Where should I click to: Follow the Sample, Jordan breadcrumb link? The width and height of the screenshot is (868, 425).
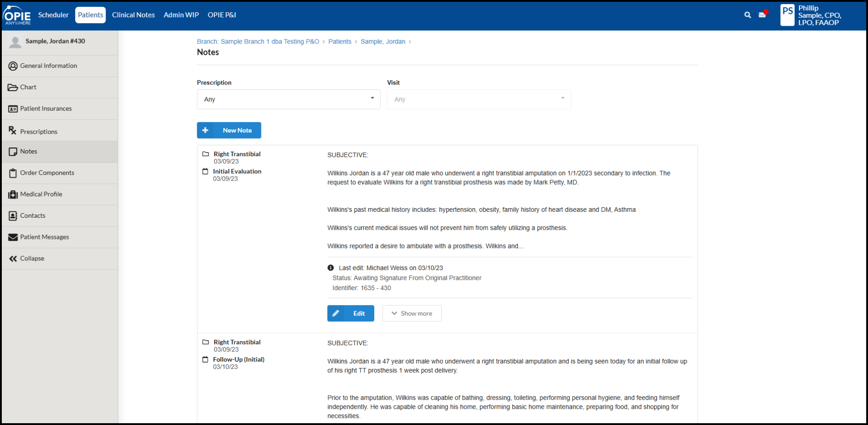pyautogui.click(x=383, y=42)
